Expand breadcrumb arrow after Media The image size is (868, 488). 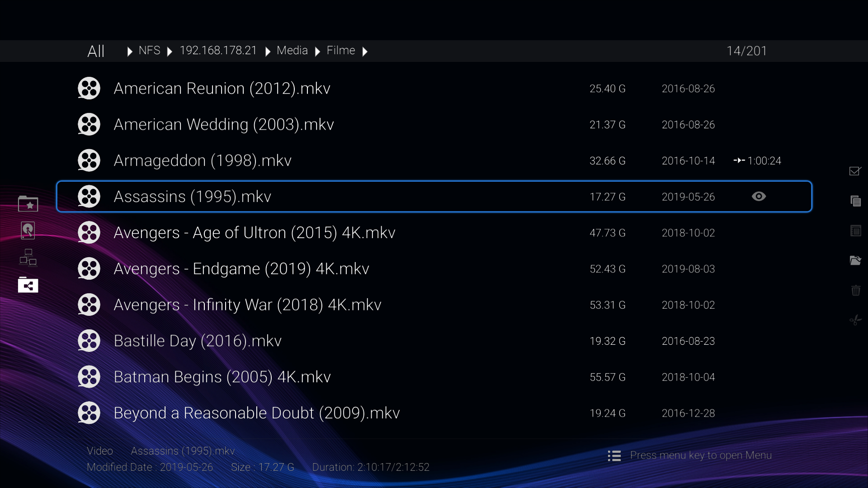coord(317,52)
